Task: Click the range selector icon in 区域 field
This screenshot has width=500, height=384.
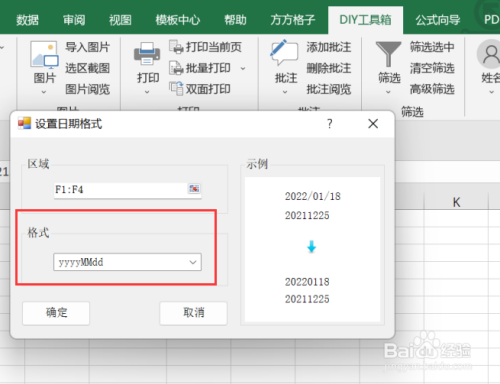Action: click(x=194, y=189)
